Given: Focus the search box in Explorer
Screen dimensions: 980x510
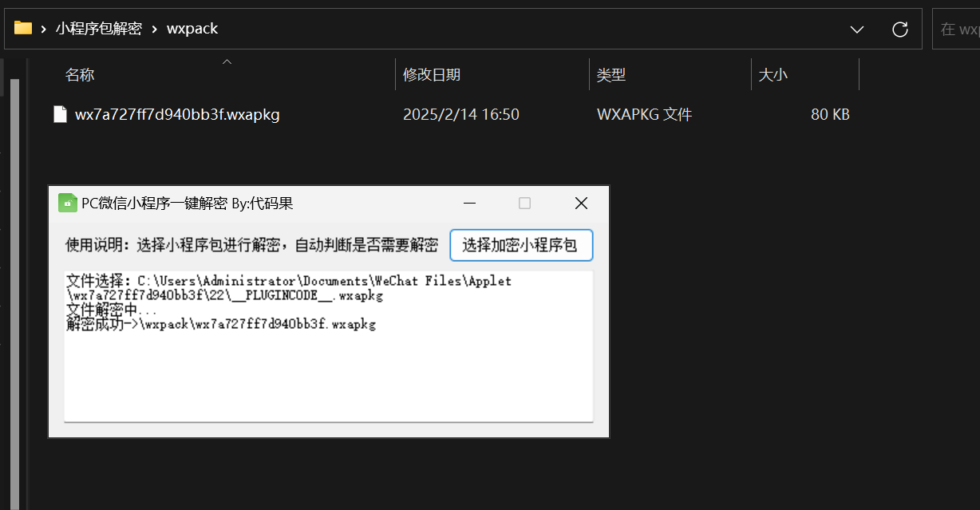Looking at the screenshot, I should point(958,30).
